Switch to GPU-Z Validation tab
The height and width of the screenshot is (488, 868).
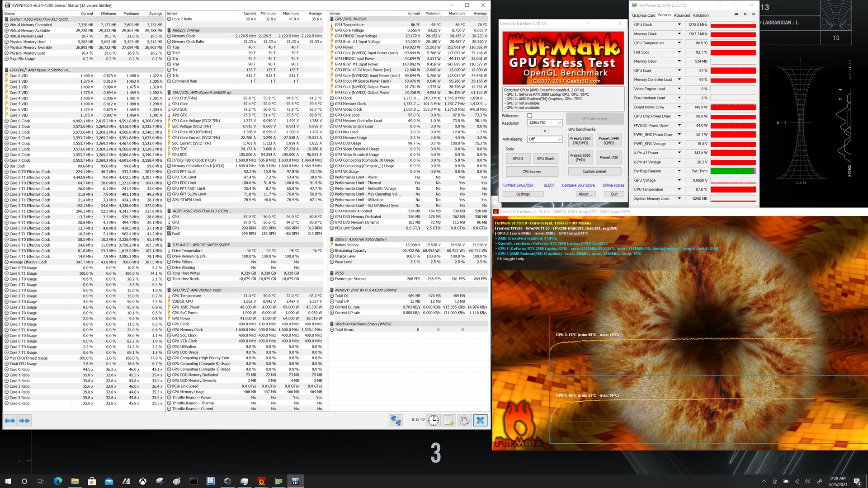pyautogui.click(x=701, y=15)
